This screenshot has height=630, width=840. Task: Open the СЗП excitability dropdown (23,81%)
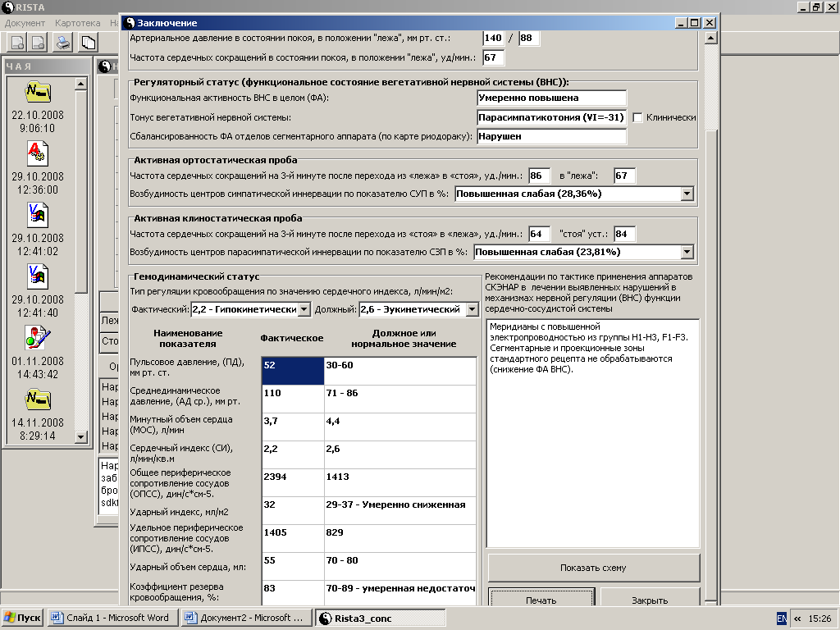point(687,252)
